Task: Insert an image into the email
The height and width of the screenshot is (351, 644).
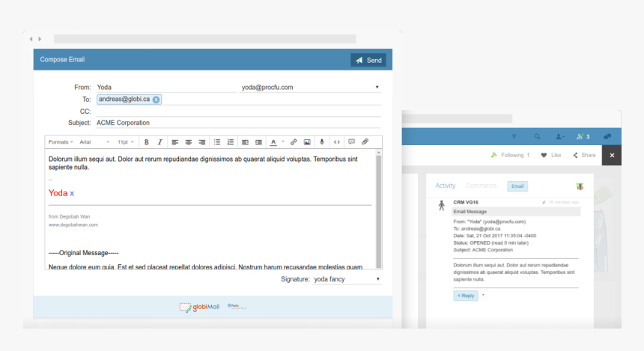Action: (x=307, y=142)
